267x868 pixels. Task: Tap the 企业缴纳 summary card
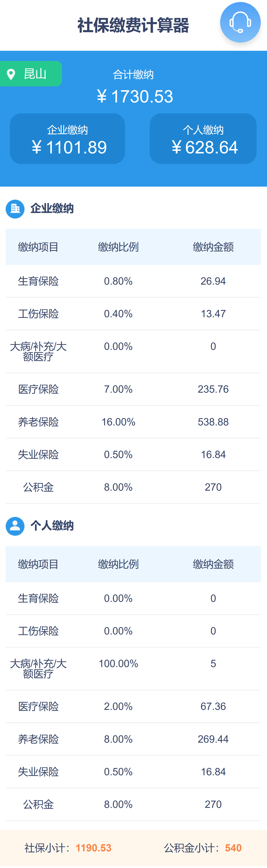point(67,139)
